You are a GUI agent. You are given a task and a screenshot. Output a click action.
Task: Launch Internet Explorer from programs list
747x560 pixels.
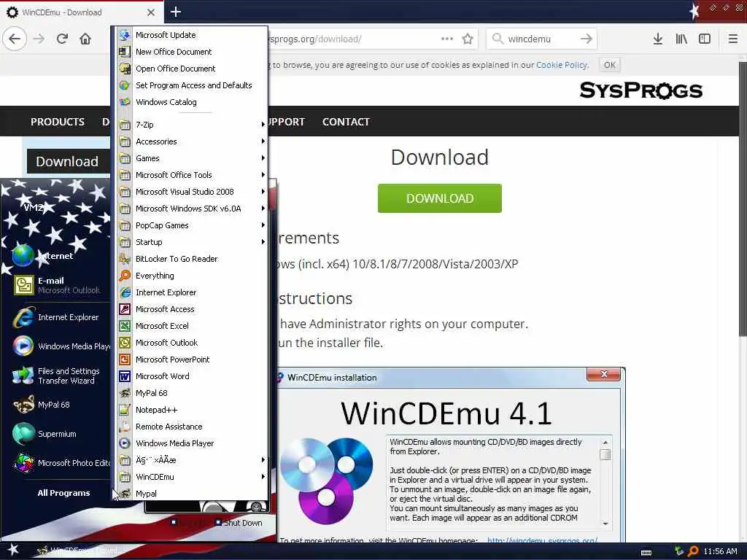tap(193, 292)
